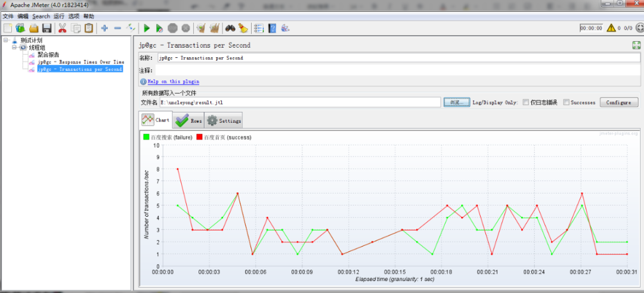
Task: Open the 文件 menu
Action: [8, 17]
